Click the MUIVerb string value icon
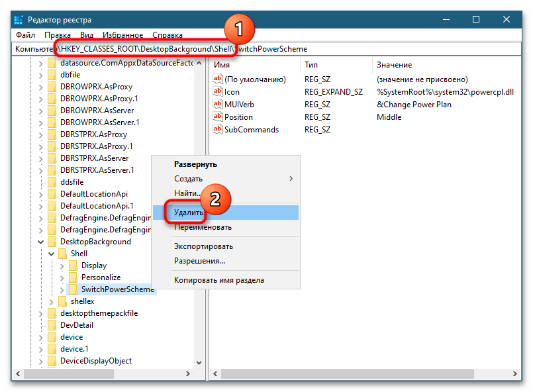 218,104
